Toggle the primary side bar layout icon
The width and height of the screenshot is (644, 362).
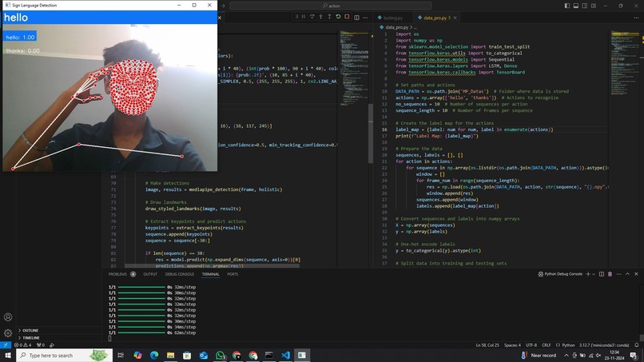pos(566,6)
